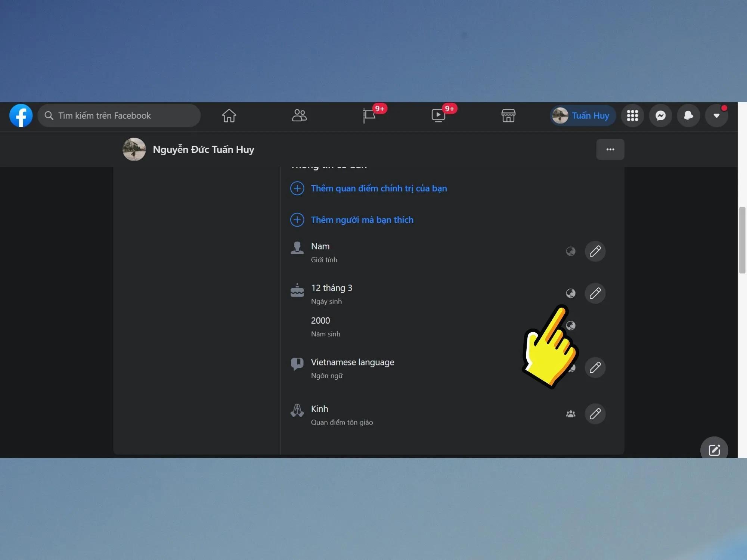Change birth year privacy globe
Viewport: 747px width, 560px height.
571,325
